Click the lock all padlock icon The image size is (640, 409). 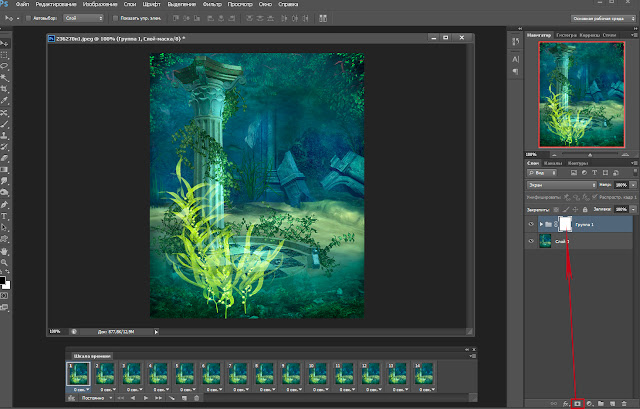pyautogui.click(x=585, y=210)
